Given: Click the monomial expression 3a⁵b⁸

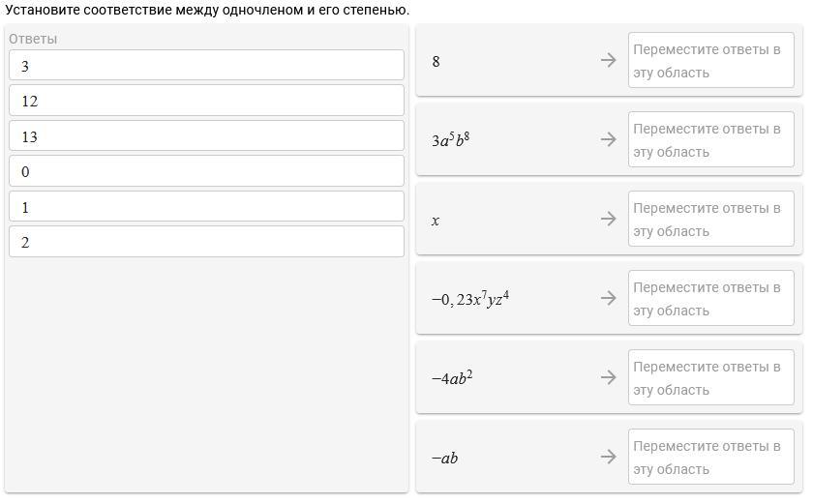Looking at the screenshot, I should (x=451, y=140).
